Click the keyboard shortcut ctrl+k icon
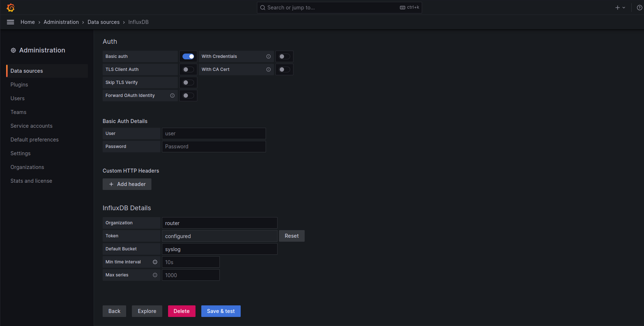Viewport: 644px width, 326px height. (x=403, y=8)
